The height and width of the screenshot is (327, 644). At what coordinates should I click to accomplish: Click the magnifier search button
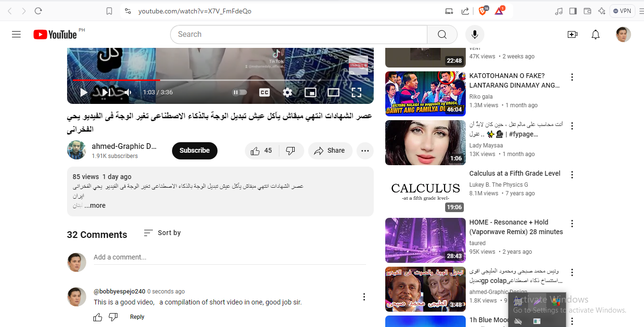point(442,34)
